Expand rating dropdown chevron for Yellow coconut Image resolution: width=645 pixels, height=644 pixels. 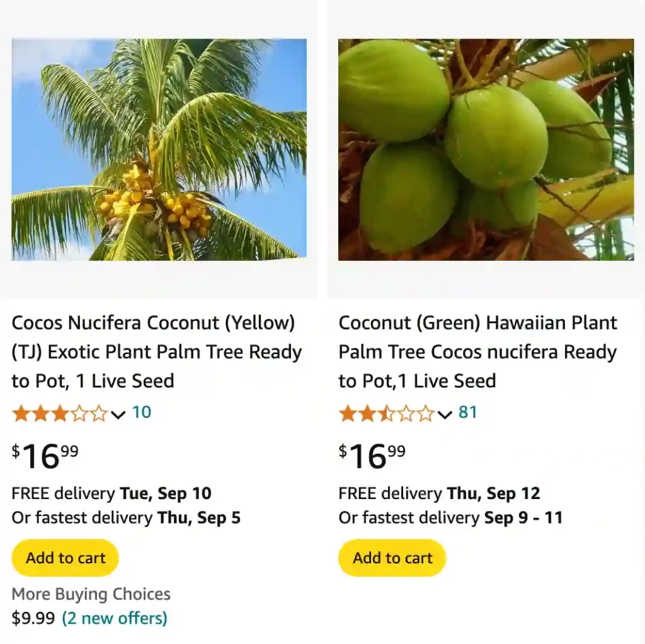118,414
